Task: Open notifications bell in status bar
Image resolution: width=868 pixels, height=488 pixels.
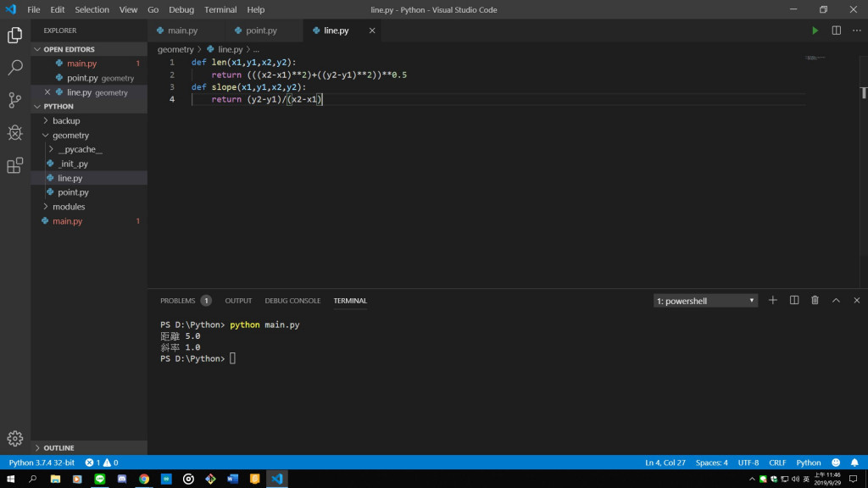Action: pos(854,463)
